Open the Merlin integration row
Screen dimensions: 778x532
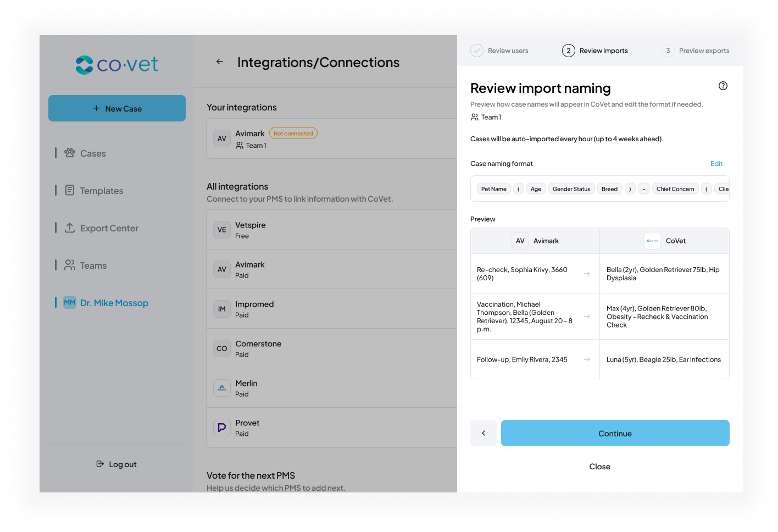[332, 388]
